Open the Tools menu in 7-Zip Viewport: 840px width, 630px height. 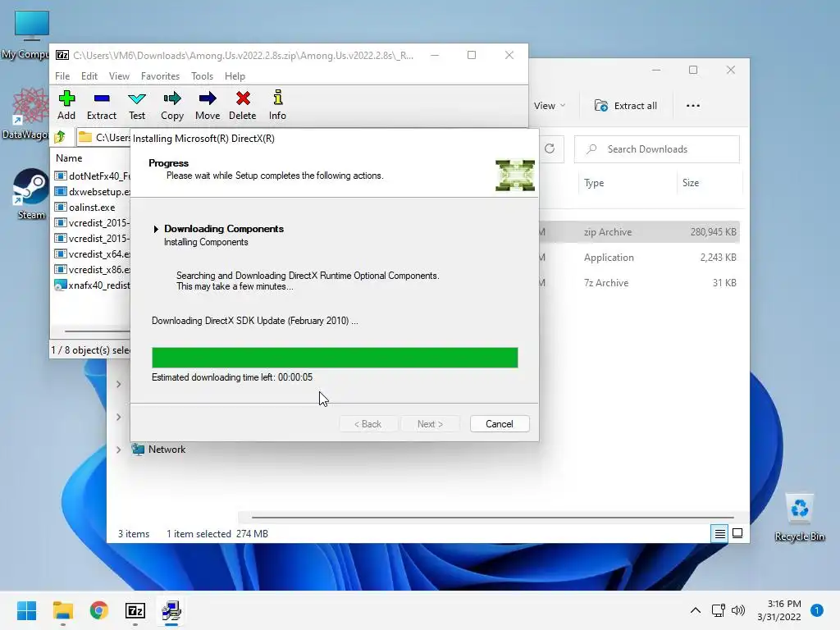(x=202, y=76)
